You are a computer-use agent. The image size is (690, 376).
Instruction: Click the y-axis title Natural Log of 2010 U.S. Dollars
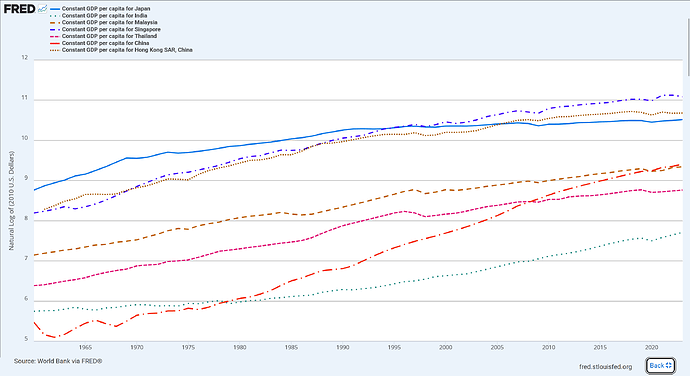coord(11,201)
